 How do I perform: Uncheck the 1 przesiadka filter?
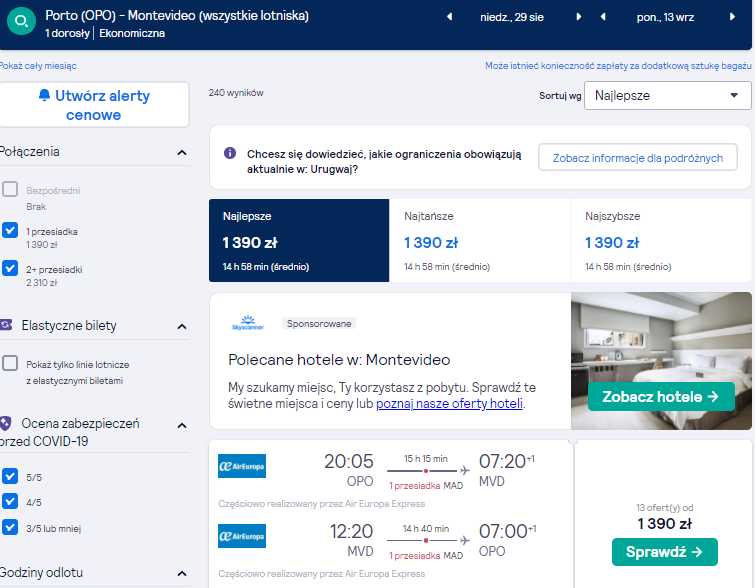10,230
